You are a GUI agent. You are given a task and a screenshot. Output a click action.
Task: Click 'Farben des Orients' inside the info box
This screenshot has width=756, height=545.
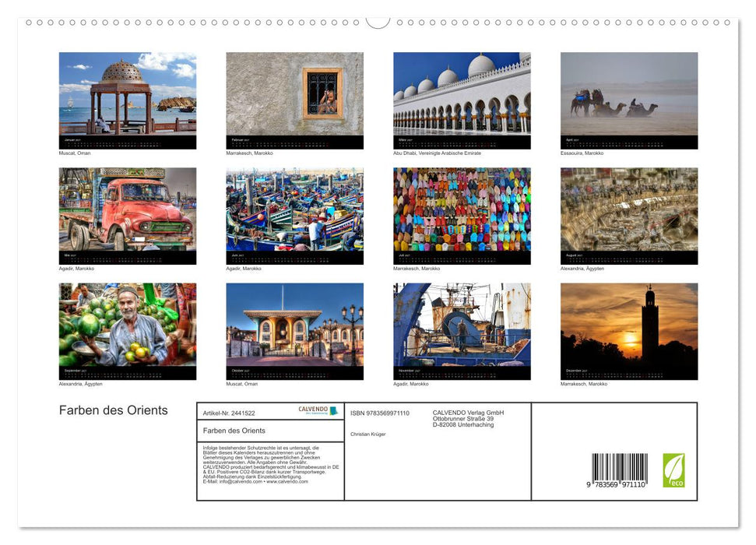click(234, 431)
